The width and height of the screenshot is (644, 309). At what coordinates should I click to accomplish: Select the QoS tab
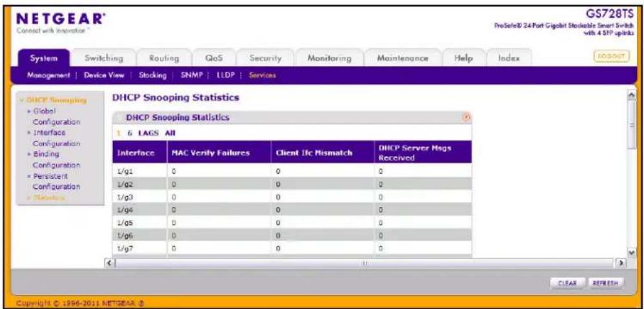(x=214, y=58)
